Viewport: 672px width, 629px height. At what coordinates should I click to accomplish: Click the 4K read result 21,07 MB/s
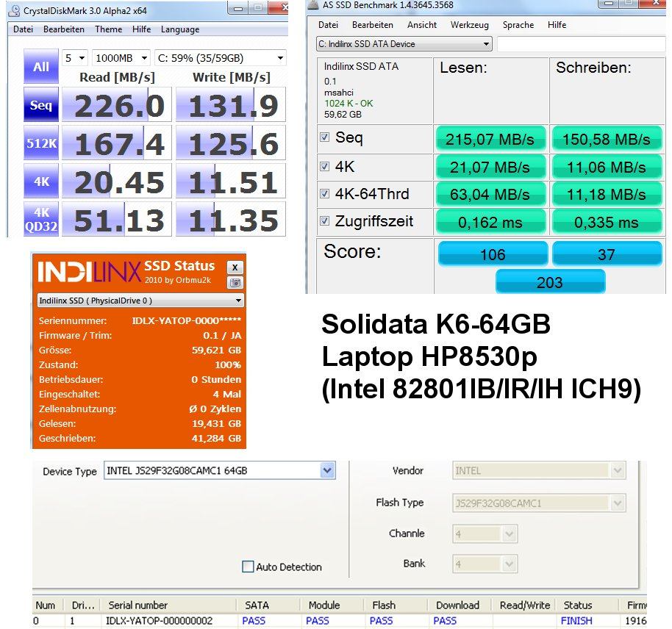click(490, 167)
